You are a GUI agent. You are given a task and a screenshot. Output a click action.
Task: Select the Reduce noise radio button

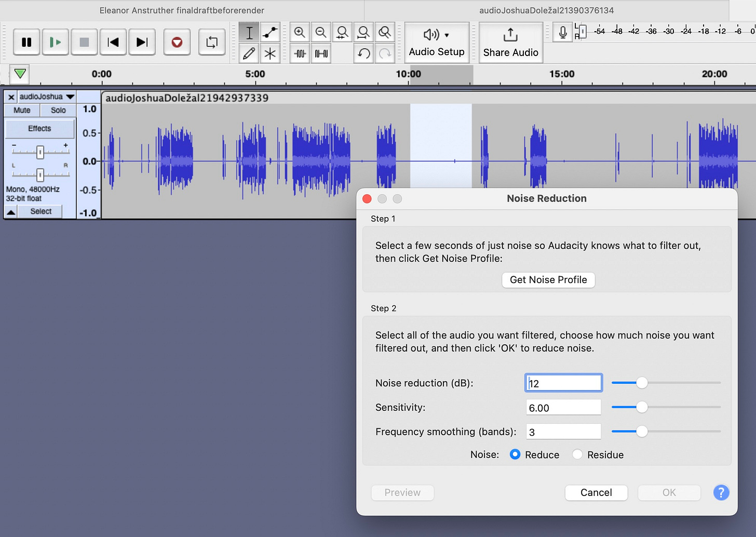pyautogui.click(x=515, y=454)
